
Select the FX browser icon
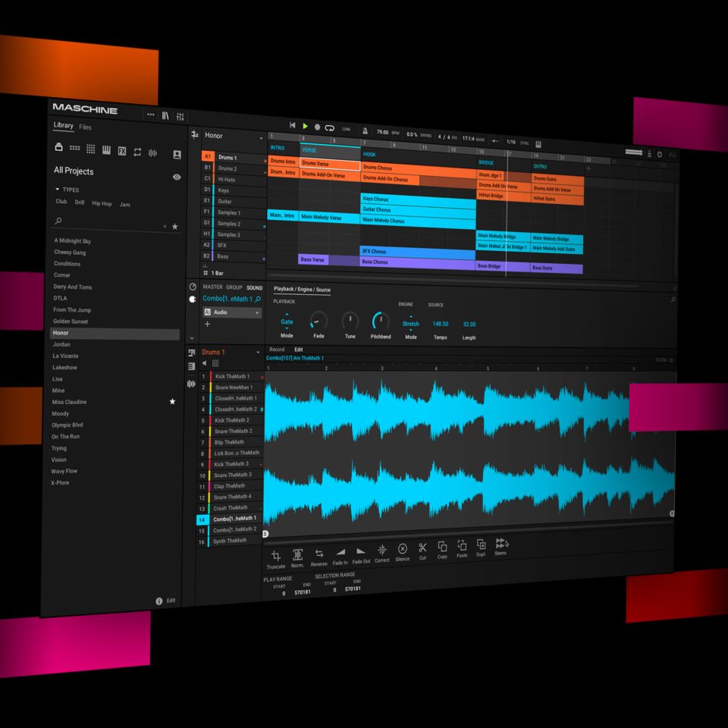pos(121,151)
